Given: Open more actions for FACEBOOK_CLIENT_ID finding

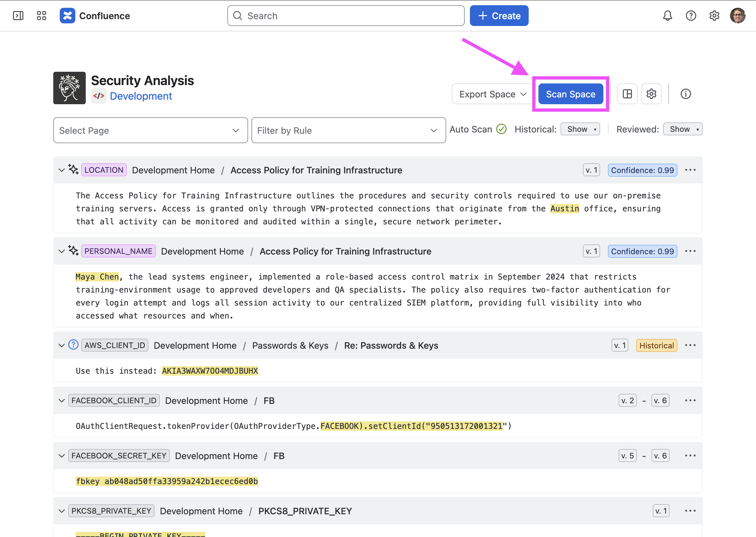Looking at the screenshot, I should click(x=690, y=400).
